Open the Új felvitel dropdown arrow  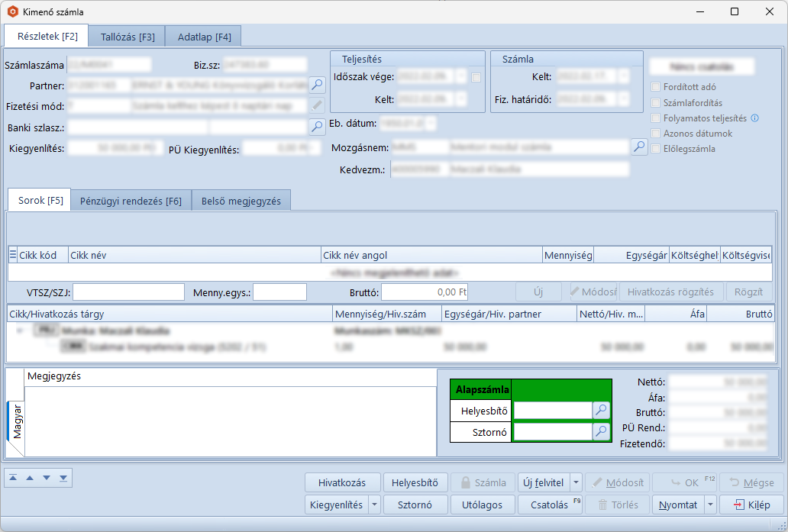pyautogui.click(x=576, y=482)
